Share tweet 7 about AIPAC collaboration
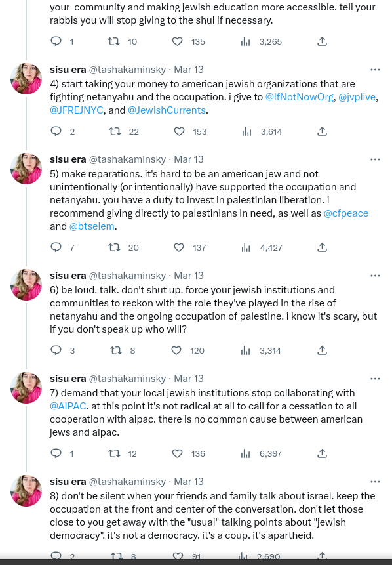This screenshot has width=392, height=565. (x=322, y=453)
